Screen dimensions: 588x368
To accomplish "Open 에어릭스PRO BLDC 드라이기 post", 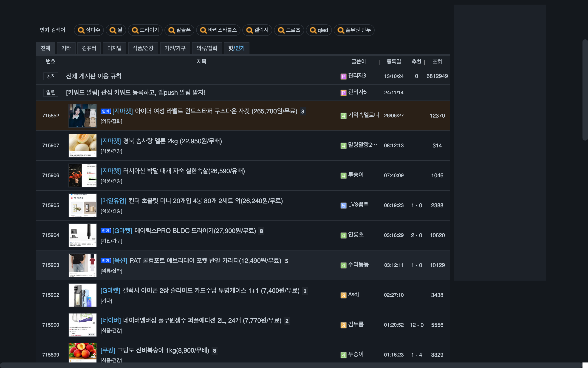I will coord(195,231).
